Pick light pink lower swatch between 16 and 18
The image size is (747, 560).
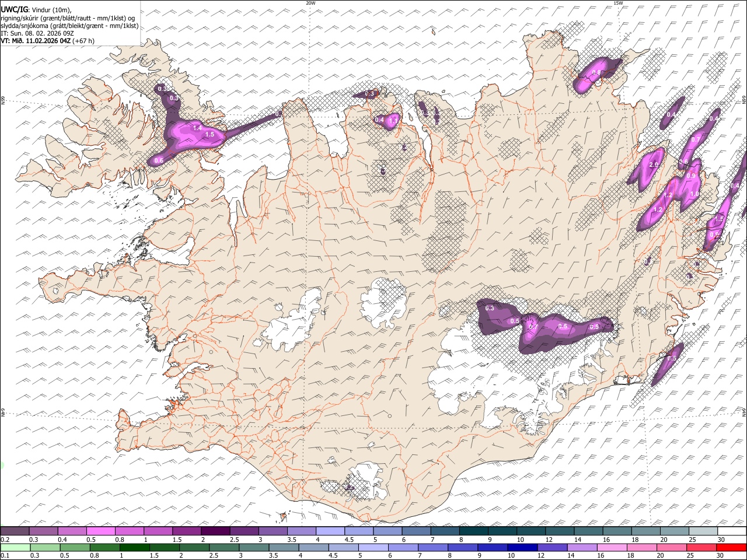pos(611,547)
